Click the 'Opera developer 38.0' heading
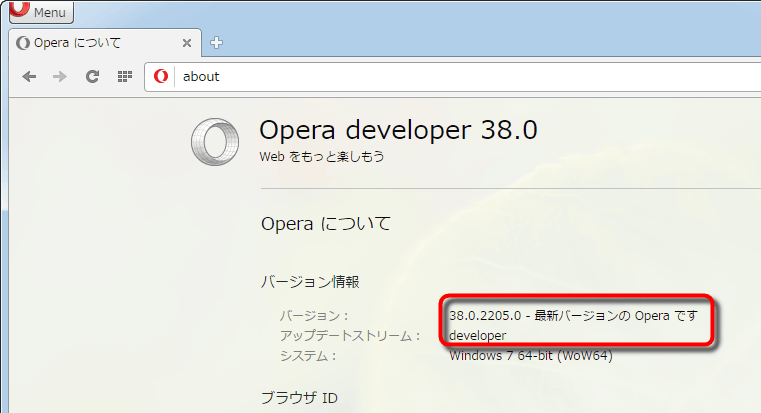The image size is (761, 413). coord(398,130)
